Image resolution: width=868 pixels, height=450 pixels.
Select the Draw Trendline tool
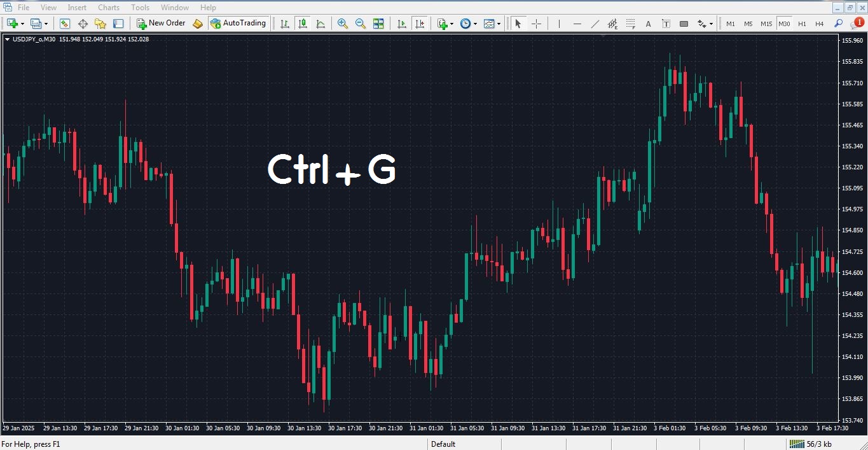point(595,24)
